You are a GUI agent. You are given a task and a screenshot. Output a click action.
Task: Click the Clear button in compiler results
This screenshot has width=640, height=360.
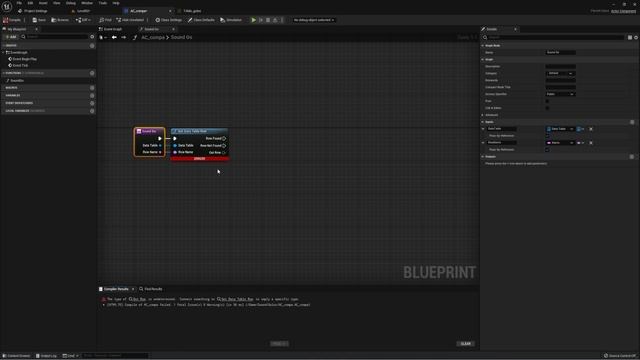(465, 344)
